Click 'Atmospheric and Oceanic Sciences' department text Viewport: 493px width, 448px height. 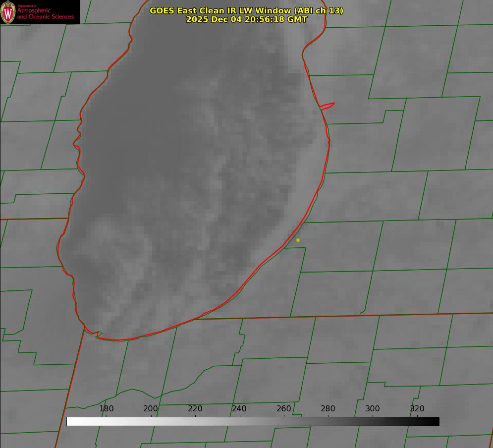point(46,13)
